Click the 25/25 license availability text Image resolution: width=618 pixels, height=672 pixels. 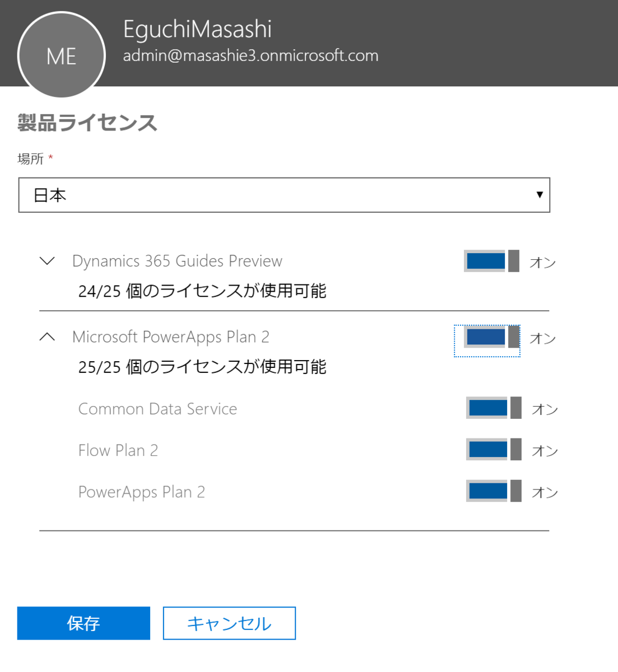tap(202, 366)
